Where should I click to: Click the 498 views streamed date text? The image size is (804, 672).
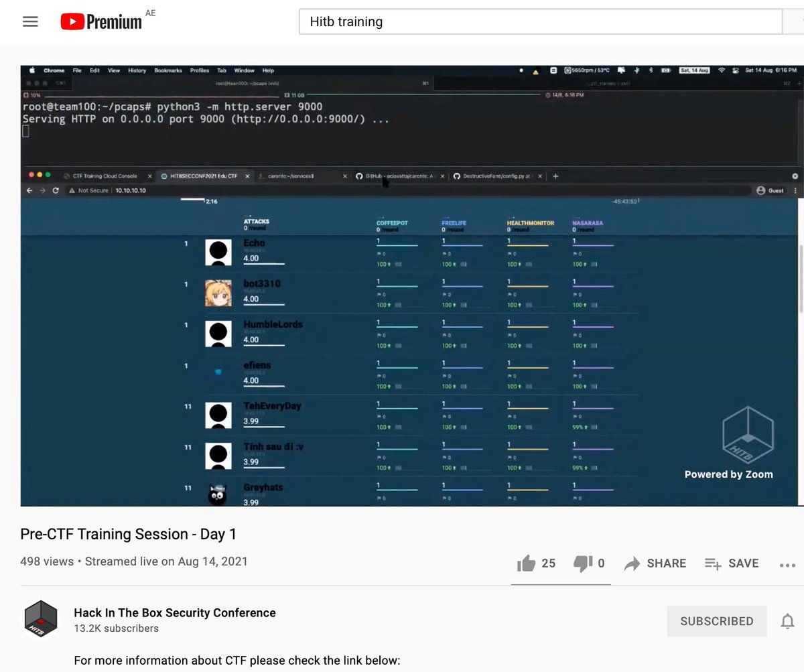(134, 561)
